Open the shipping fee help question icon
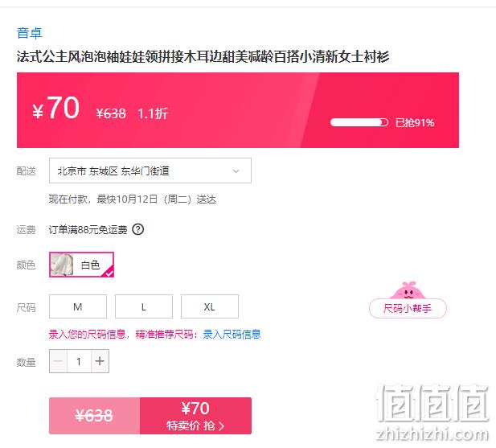Image resolution: width=496 pixels, height=448 pixels. click(138, 229)
